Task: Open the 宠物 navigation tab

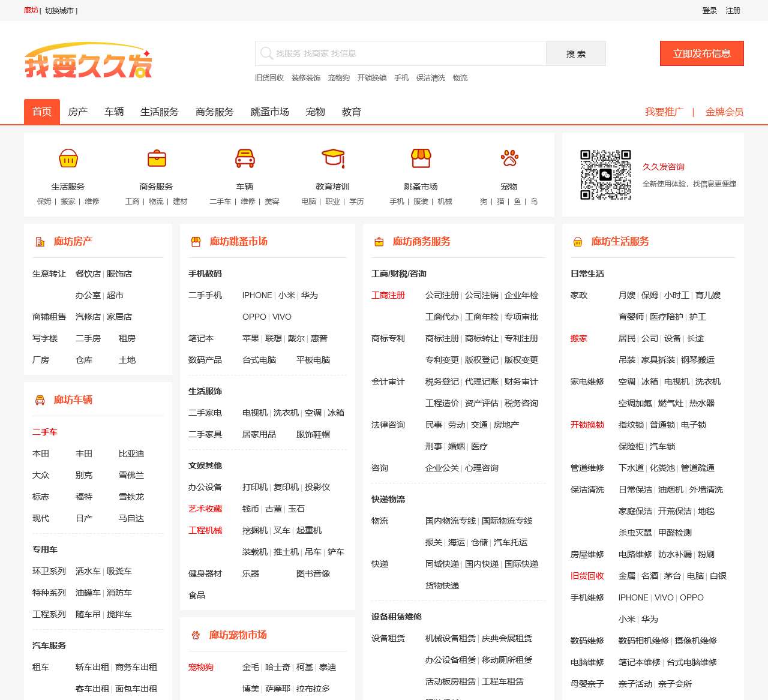Action: click(x=316, y=112)
